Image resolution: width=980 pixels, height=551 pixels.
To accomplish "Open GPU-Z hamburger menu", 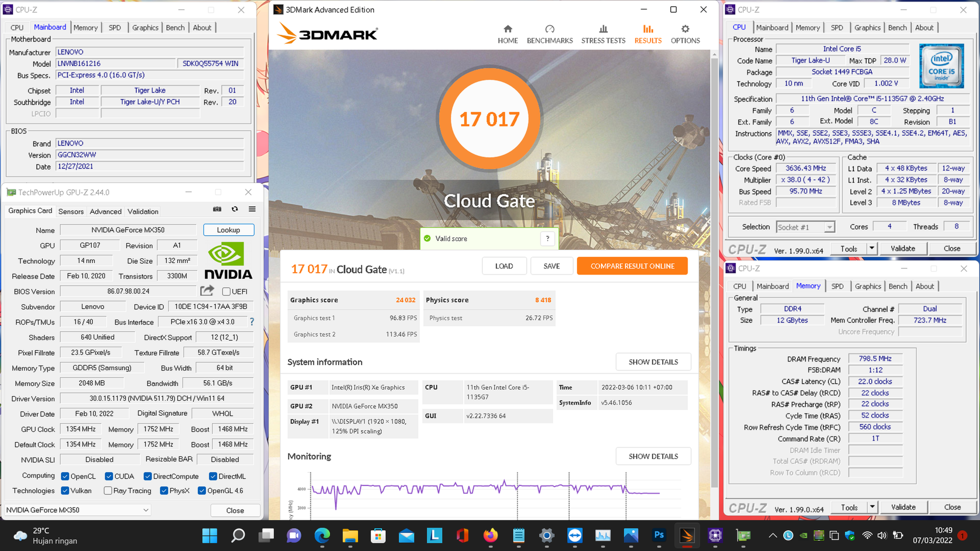I will [x=252, y=209].
